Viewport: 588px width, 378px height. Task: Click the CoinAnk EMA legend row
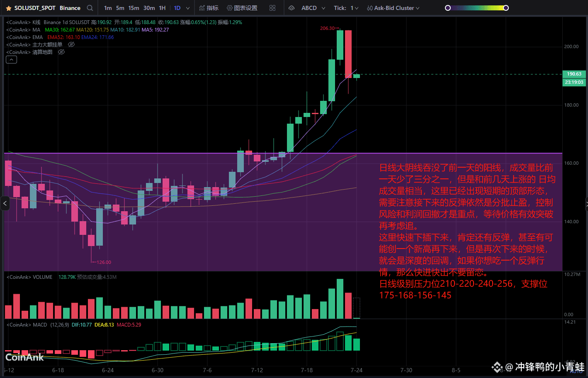[x=60, y=37]
